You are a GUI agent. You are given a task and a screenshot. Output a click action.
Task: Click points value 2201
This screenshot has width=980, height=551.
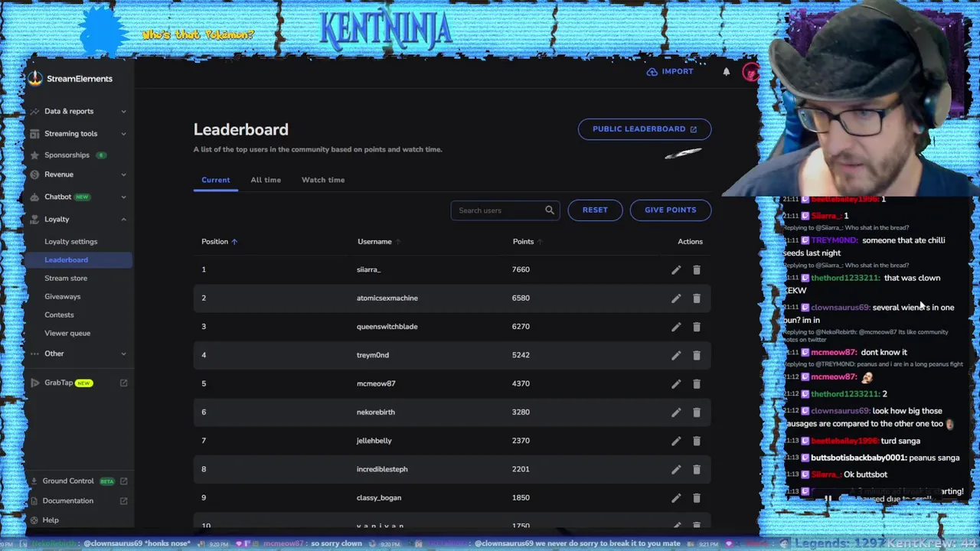click(521, 469)
